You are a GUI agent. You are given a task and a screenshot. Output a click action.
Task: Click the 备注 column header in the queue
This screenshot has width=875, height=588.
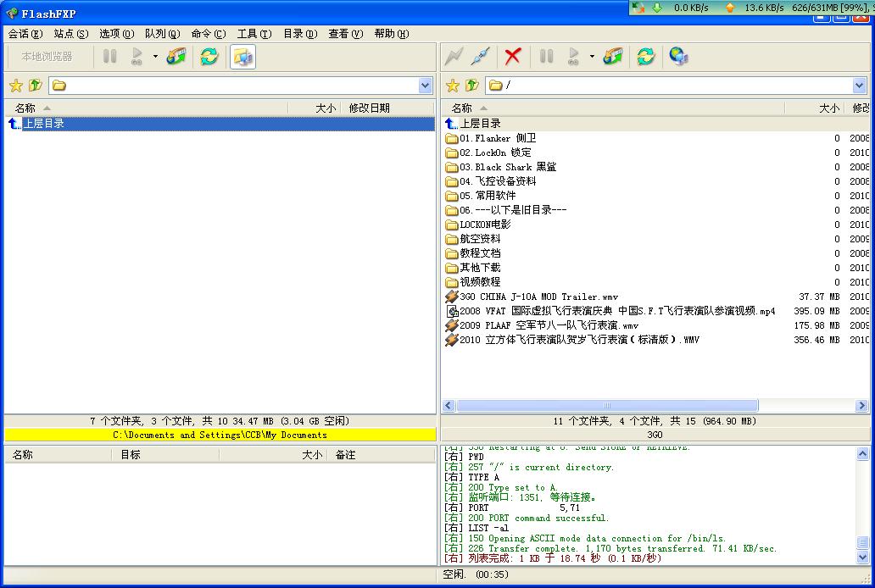click(381, 455)
